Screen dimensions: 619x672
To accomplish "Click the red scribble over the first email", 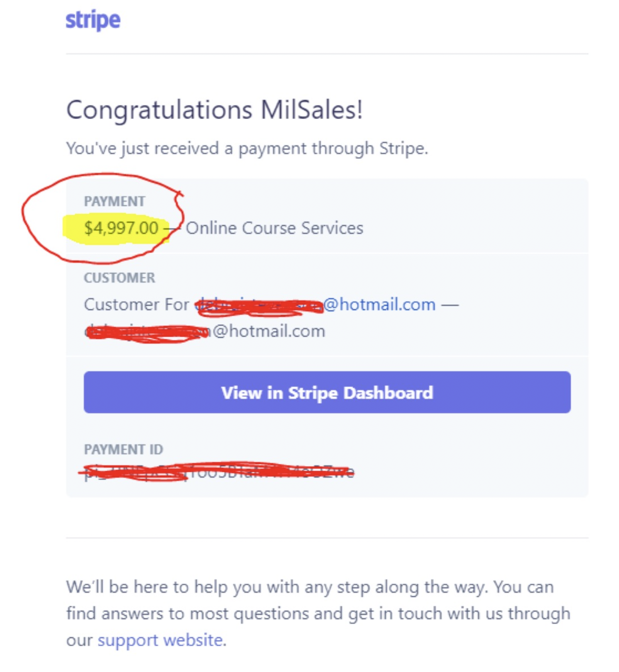I will click(259, 306).
